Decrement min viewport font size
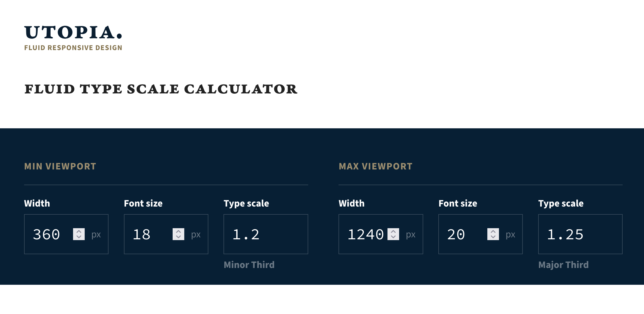Screen dimensions: 644x314 click(178, 237)
